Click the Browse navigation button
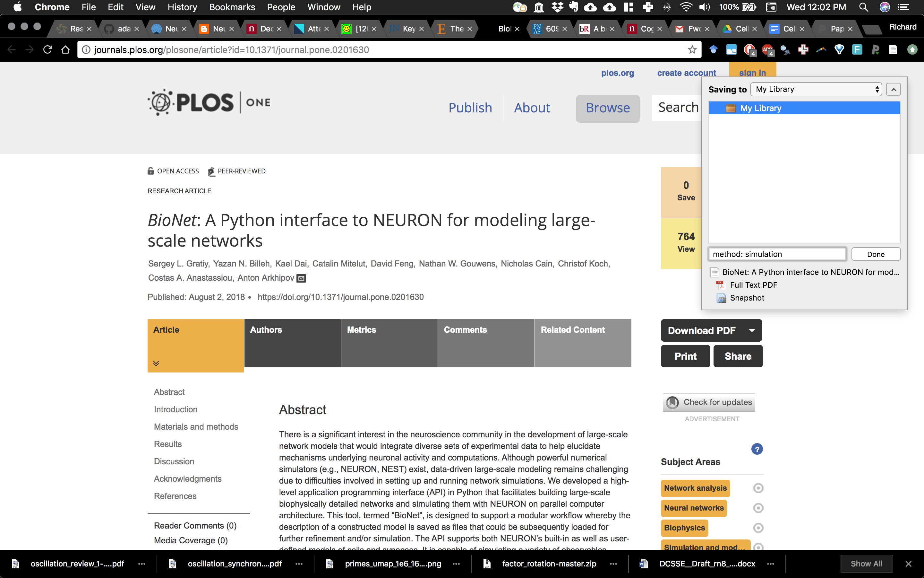924x578 pixels. [x=608, y=109]
